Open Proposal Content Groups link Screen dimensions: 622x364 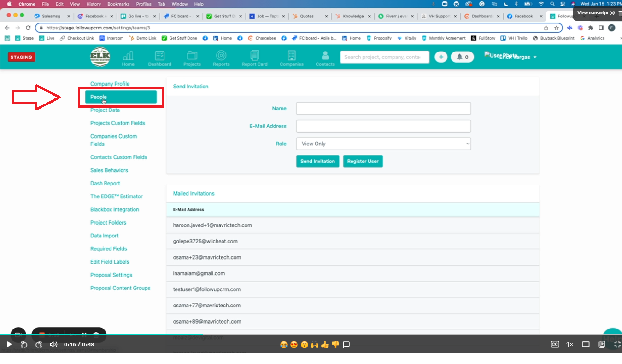pyautogui.click(x=120, y=288)
